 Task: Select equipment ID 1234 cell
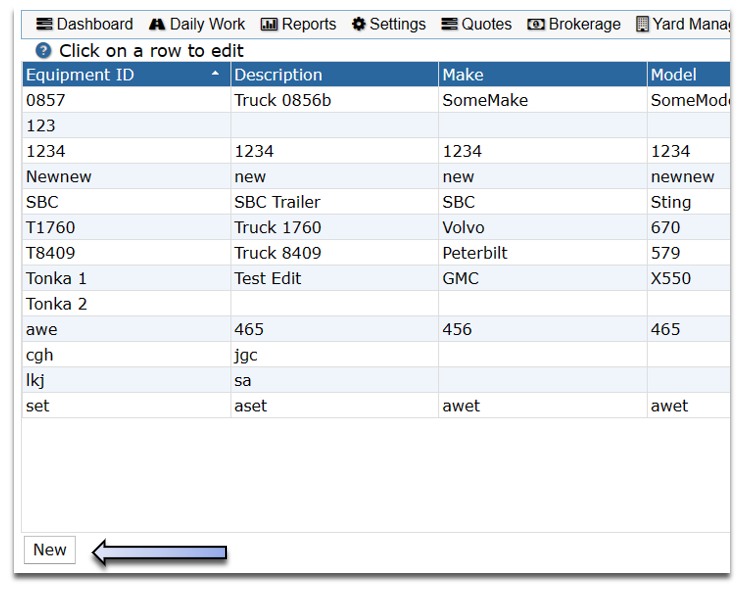(x=126, y=151)
